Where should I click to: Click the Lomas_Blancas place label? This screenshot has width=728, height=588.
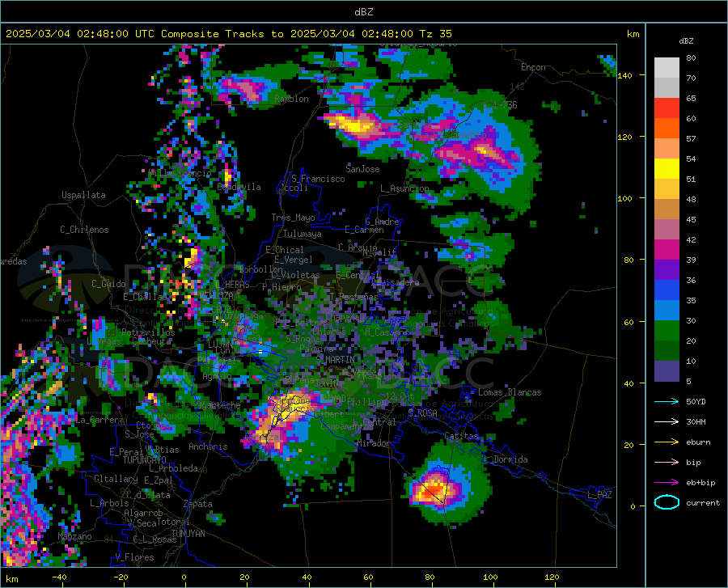510,392
